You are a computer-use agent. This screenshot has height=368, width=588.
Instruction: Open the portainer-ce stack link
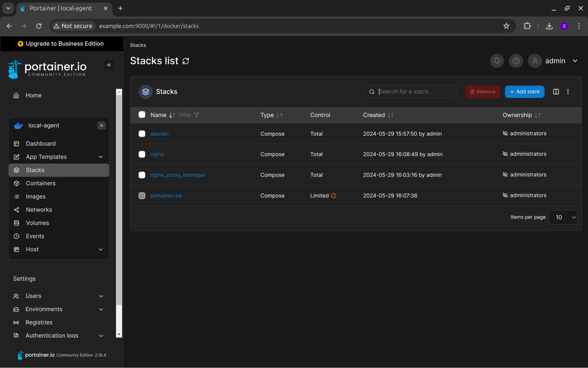coord(166,196)
